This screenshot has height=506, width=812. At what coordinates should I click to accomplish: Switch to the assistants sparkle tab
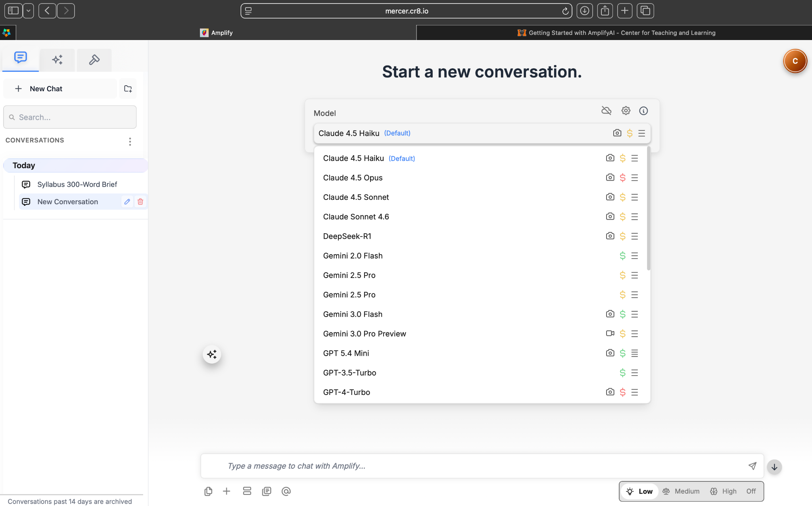pyautogui.click(x=57, y=59)
